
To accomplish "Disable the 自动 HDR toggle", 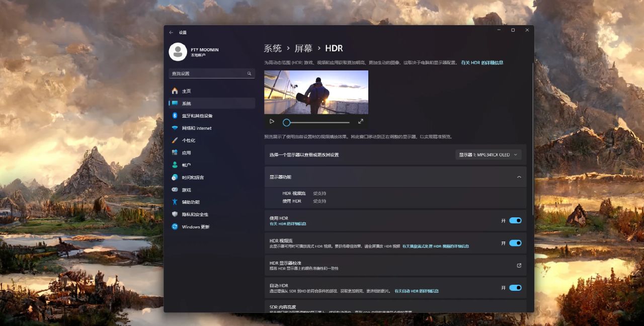I will point(515,288).
